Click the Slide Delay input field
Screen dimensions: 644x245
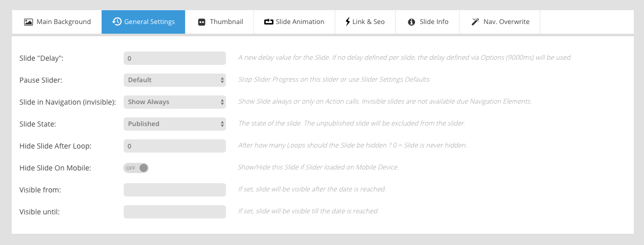tap(175, 58)
